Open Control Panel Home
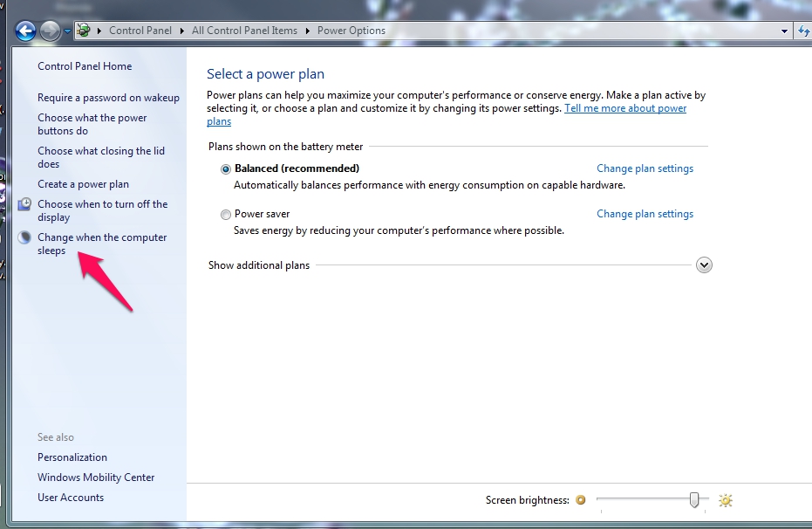The image size is (812, 529). coord(85,66)
